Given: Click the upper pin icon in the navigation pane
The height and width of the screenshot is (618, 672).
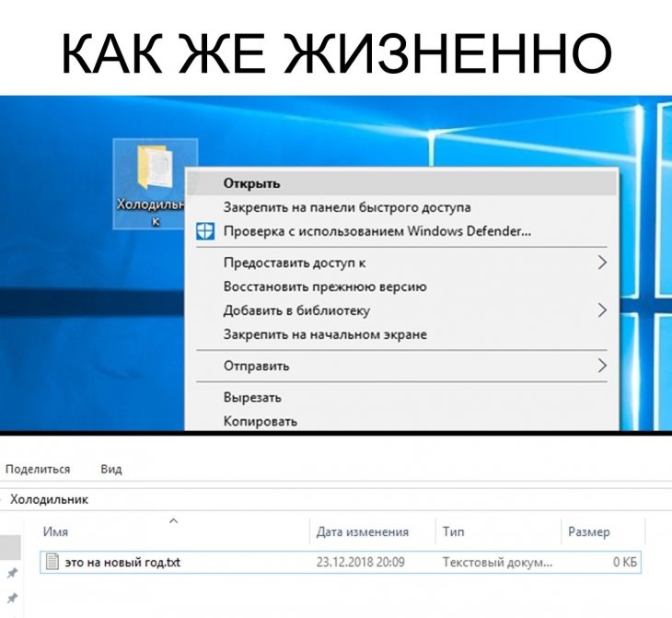Looking at the screenshot, I should (x=13, y=573).
